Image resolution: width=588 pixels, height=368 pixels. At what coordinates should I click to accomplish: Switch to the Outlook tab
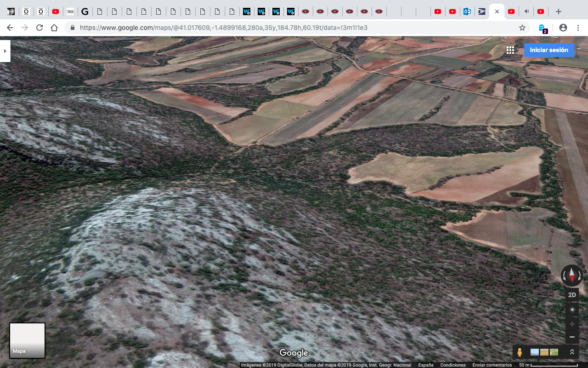pos(467,11)
